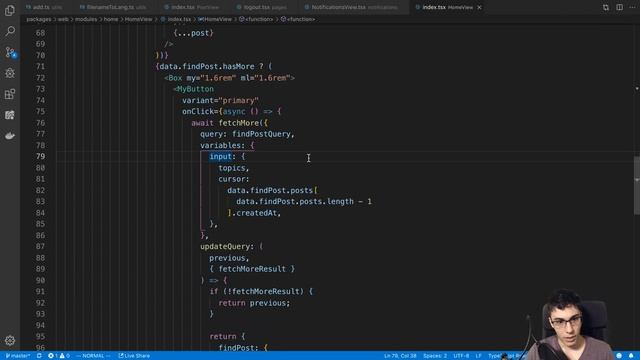Click the packages breadcrumb segment
Screen dimensions: 640x360
39,19
